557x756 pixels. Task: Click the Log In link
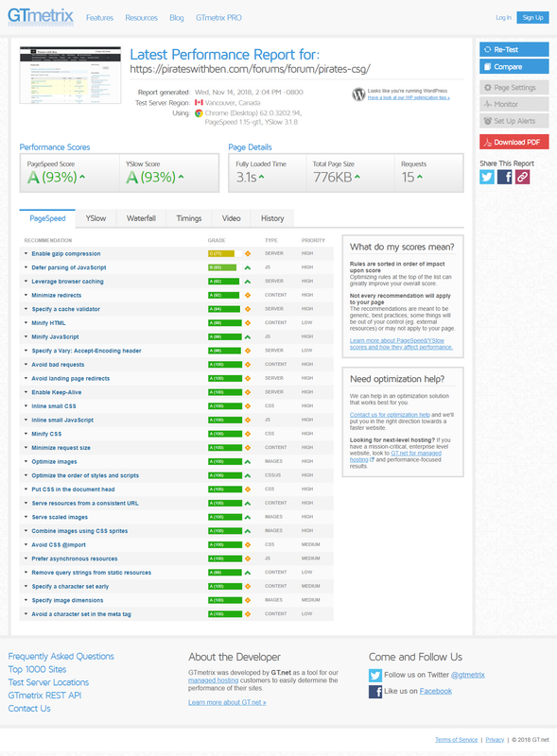click(503, 17)
